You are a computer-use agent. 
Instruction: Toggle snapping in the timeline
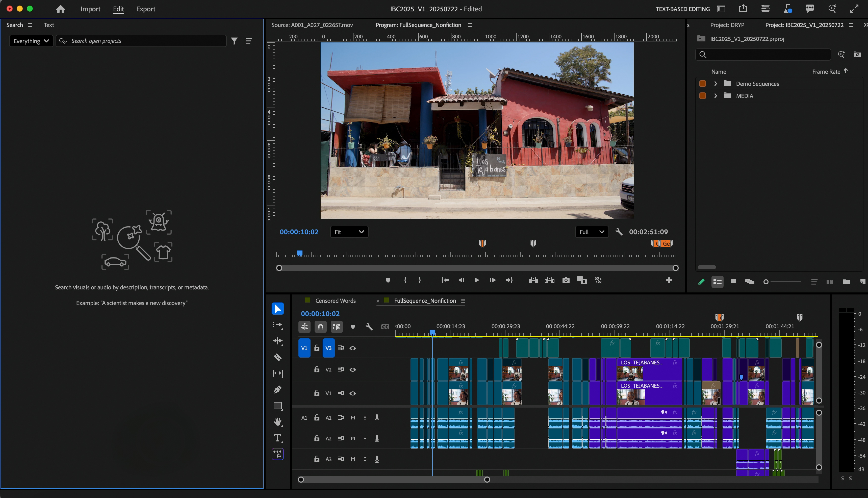[x=320, y=327]
